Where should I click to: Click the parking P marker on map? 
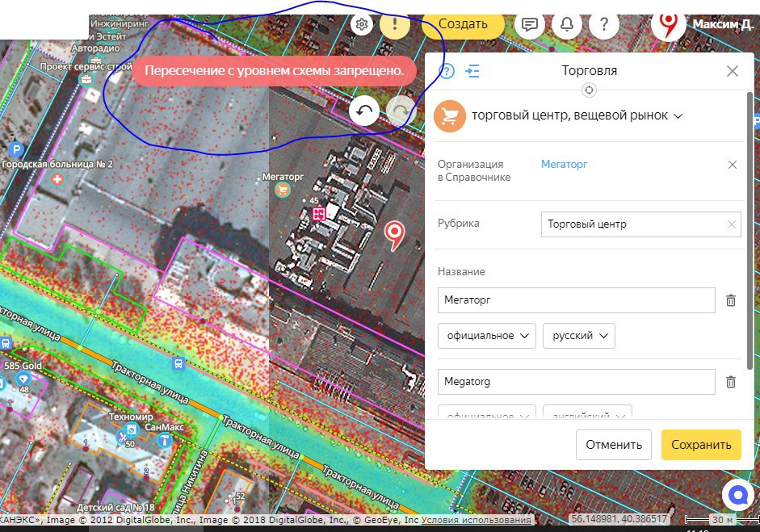point(16,149)
